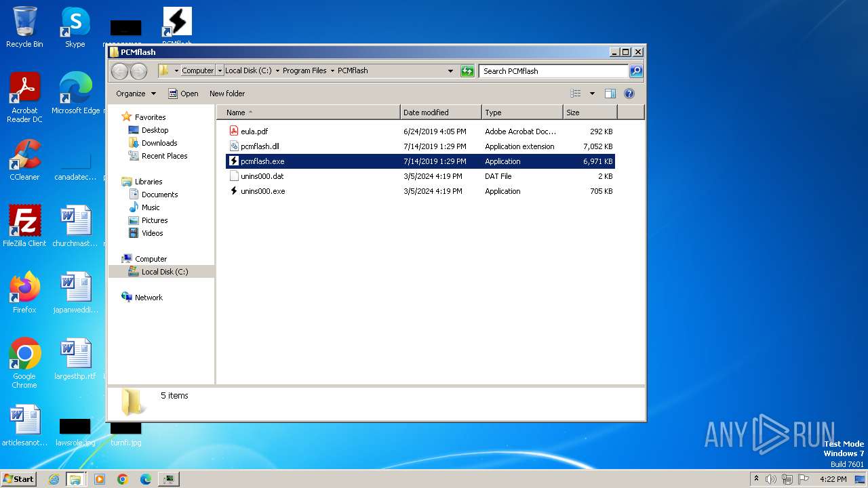
Task: Sort by Date modified column
Action: pos(441,113)
